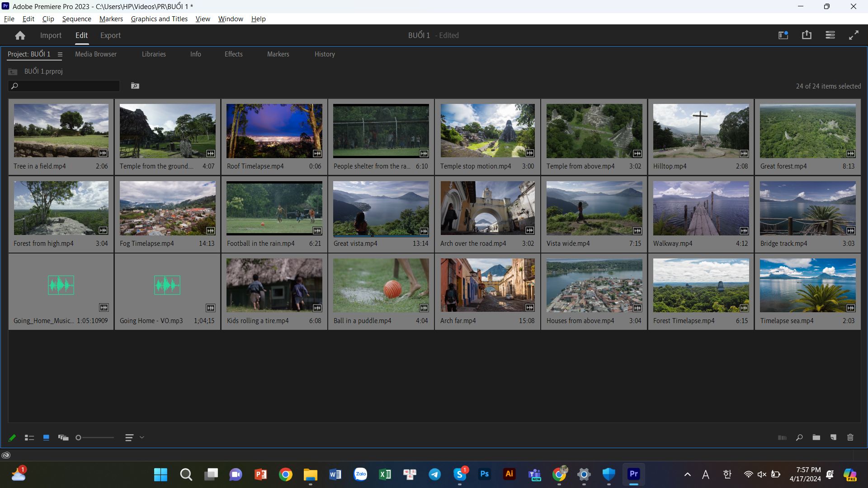Open Illustrator from the taskbar
This screenshot has width=868, height=488.
[x=509, y=474]
